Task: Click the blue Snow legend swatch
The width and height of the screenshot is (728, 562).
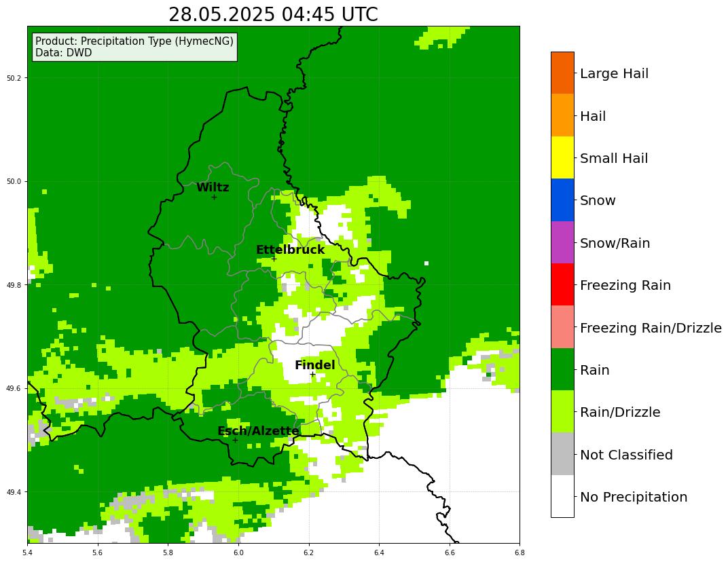Action: tap(562, 200)
